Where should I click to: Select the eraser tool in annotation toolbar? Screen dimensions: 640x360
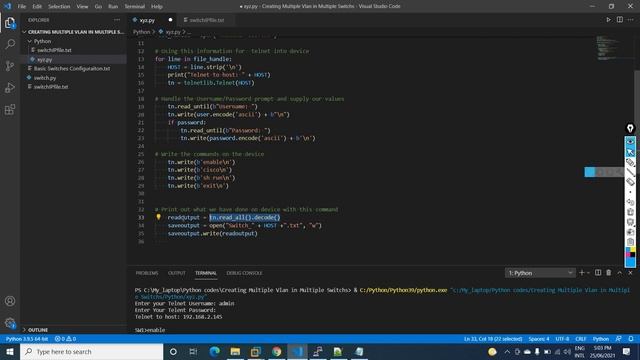[630, 182]
